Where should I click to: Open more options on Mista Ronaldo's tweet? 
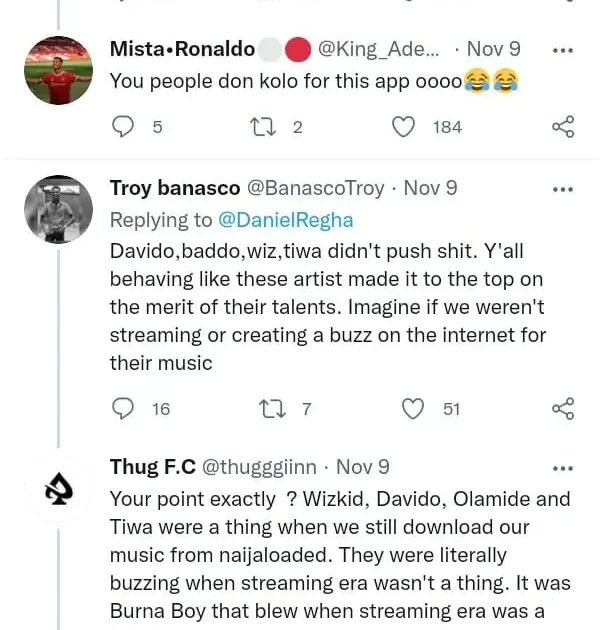(x=563, y=49)
